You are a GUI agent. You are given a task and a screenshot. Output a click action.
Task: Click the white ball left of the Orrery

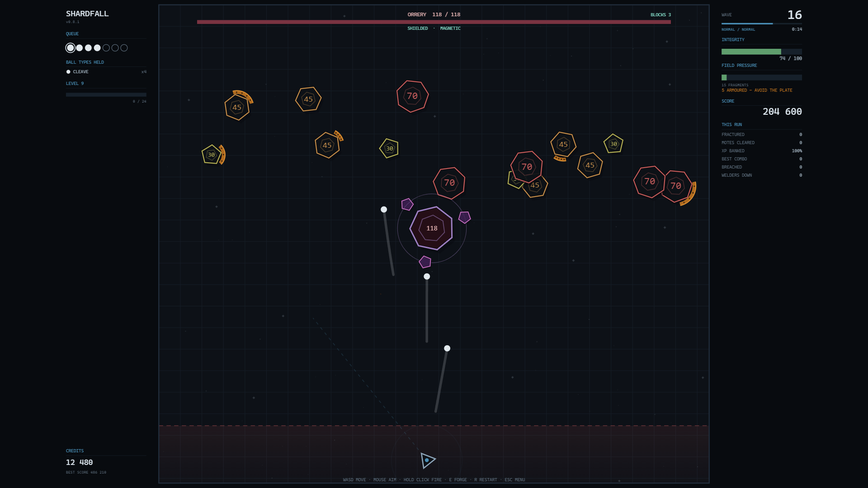coord(384,210)
